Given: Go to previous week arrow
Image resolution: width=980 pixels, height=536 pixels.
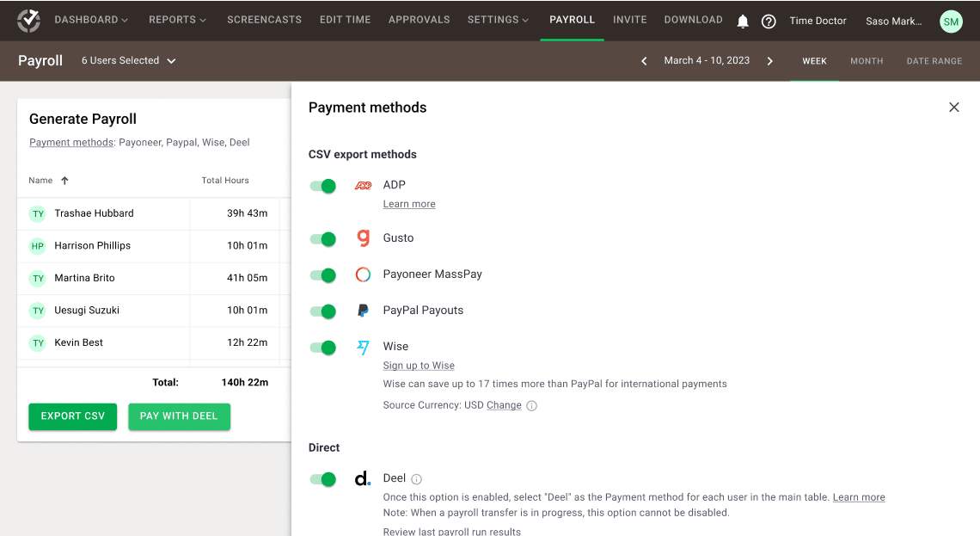Looking at the screenshot, I should (x=644, y=61).
